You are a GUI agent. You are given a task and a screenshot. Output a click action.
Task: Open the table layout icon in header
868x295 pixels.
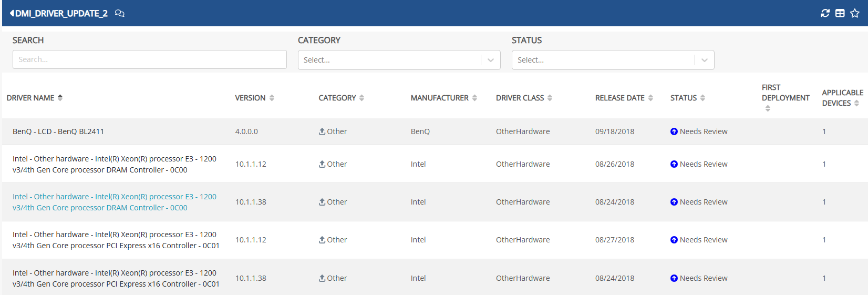coord(840,13)
